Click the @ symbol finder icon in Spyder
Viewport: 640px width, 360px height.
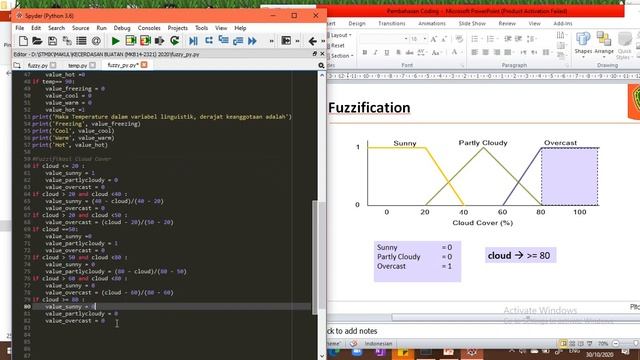[96, 41]
